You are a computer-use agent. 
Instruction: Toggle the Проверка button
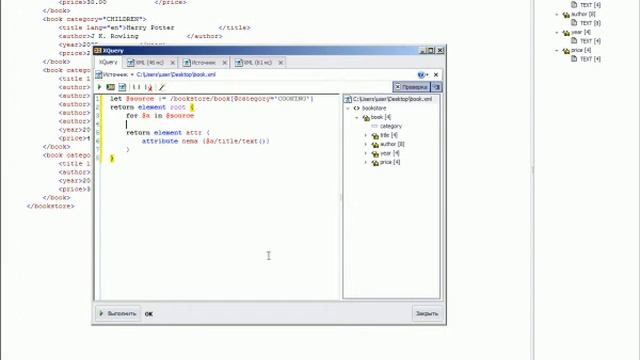[x=411, y=87]
